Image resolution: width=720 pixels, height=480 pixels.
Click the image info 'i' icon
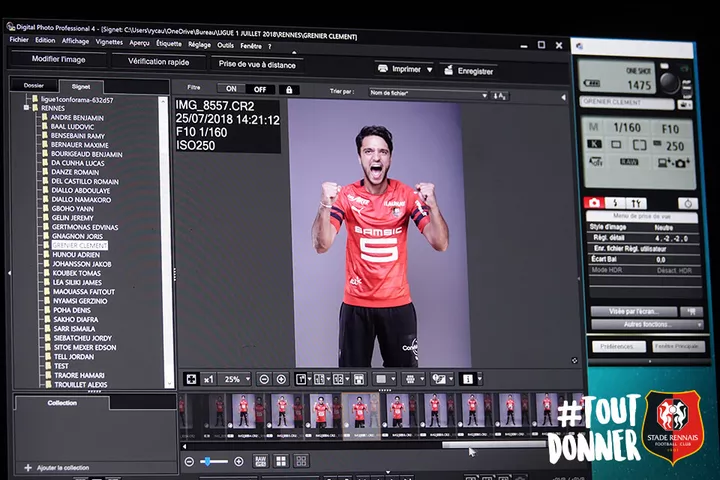tap(466, 379)
